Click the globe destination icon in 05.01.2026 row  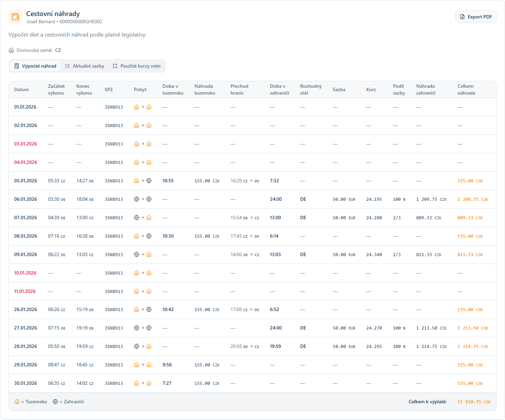point(149,181)
